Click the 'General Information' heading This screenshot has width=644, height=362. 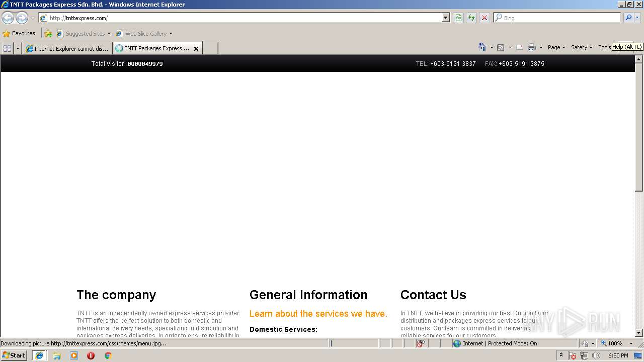[308, 295]
